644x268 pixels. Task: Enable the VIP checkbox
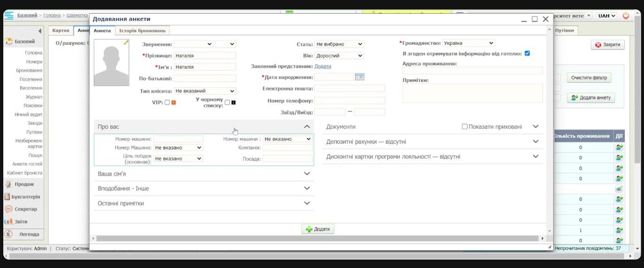tap(167, 102)
